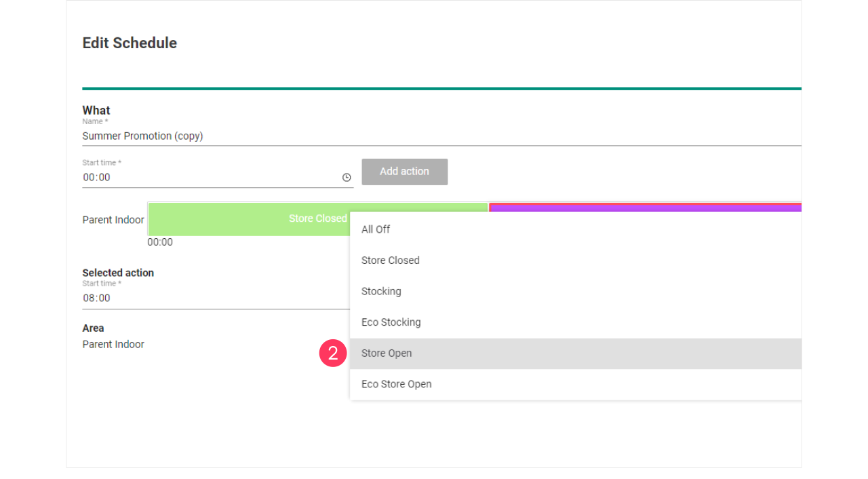Select Eco Stocking from the list
The height and width of the screenshot is (479, 868).
pyautogui.click(x=391, y=322)
